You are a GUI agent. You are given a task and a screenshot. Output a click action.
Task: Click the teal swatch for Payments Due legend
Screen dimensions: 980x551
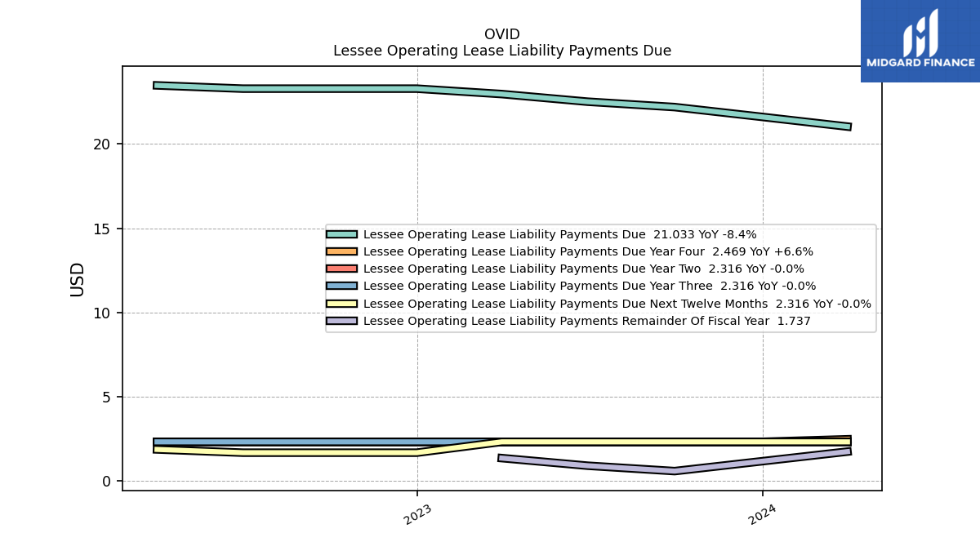click(x=341, y=234)
